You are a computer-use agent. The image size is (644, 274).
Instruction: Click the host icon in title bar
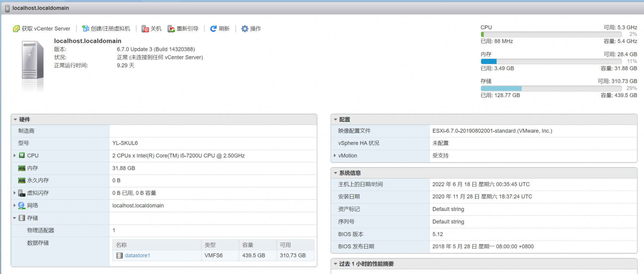tap(7, 8)
